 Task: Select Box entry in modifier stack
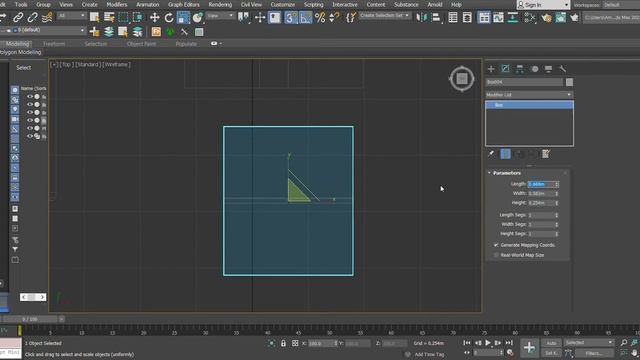click(529, 105)
